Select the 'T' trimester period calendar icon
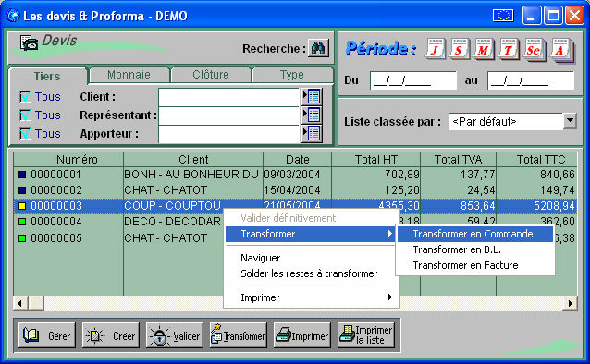The image size is (590, 364). (509, 49)
